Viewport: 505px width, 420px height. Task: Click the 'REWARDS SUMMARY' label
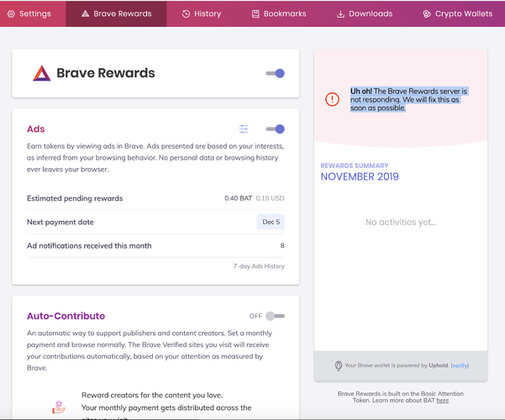355,165
